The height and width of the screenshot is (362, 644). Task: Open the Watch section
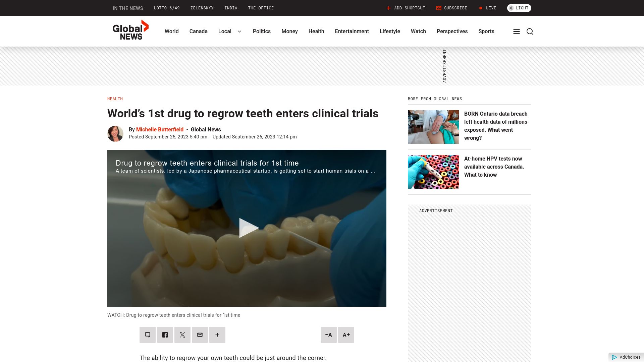pos(418,32)
